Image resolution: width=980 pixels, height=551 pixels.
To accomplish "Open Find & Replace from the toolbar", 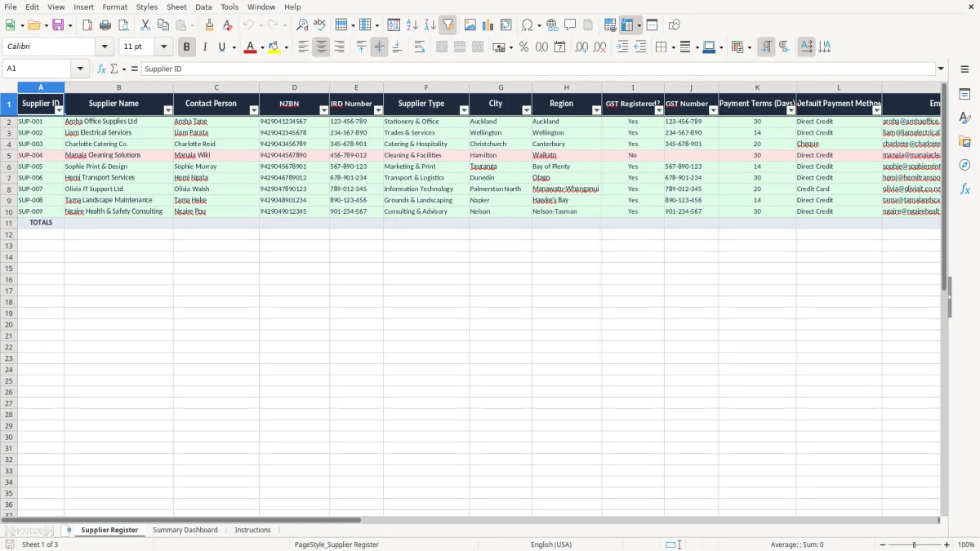I will point(302,25).
